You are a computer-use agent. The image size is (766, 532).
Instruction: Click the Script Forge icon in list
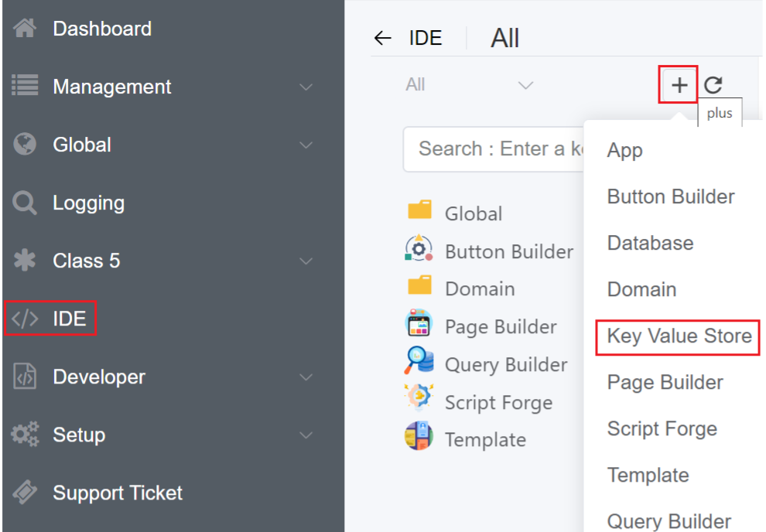click(x=419, y=399)
